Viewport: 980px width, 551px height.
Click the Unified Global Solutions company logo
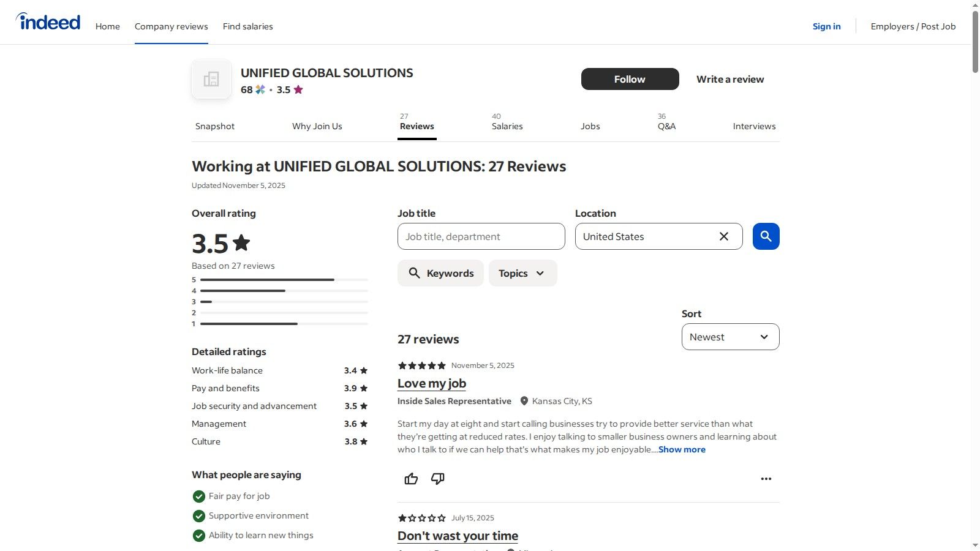tap(211, 79)
